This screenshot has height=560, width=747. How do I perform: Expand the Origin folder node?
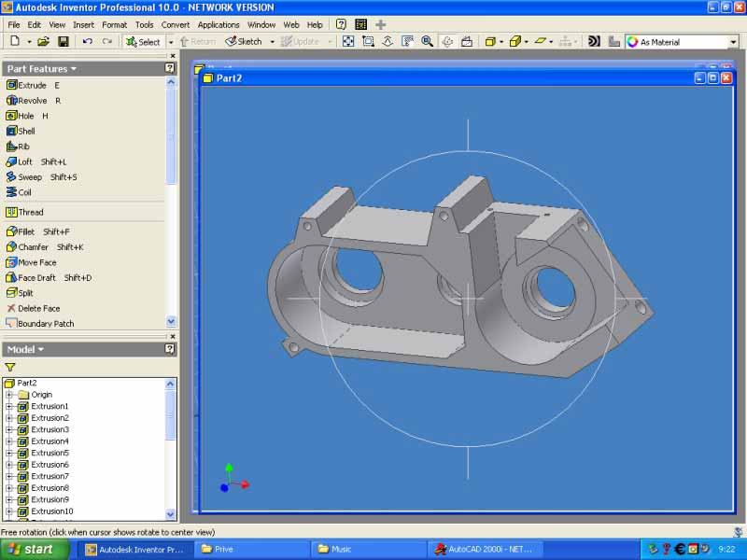coord(8,395)
